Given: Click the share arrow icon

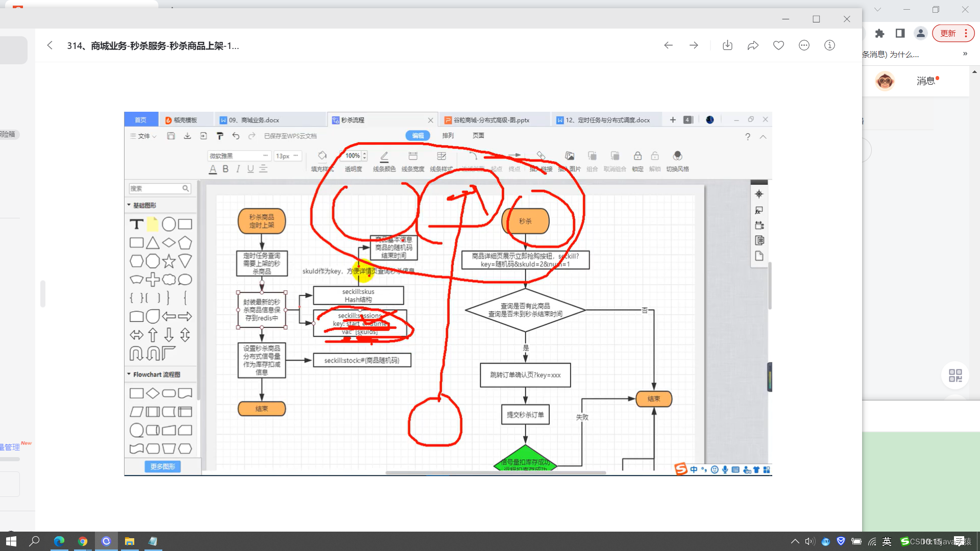Looking at the screenshot, I should pos(753,45).
